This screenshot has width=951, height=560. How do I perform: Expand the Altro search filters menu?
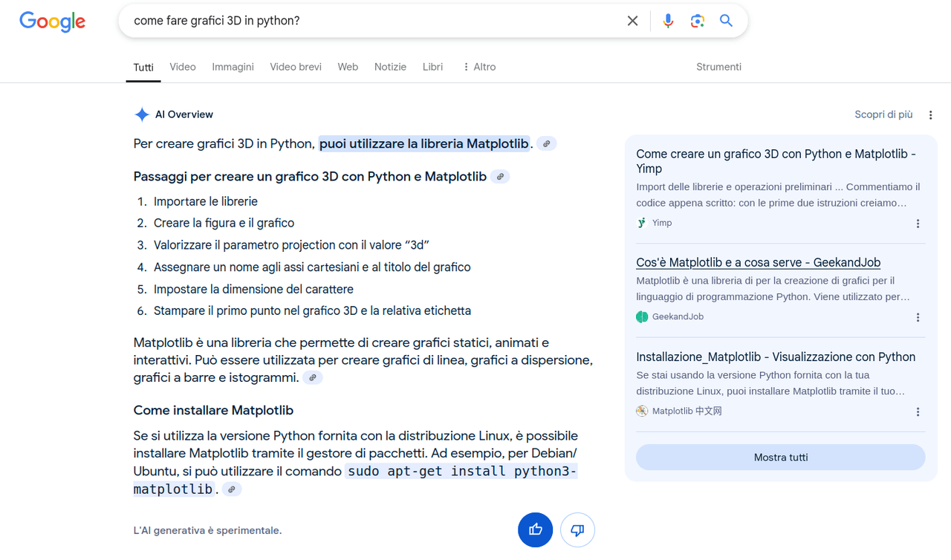point(478,67)
